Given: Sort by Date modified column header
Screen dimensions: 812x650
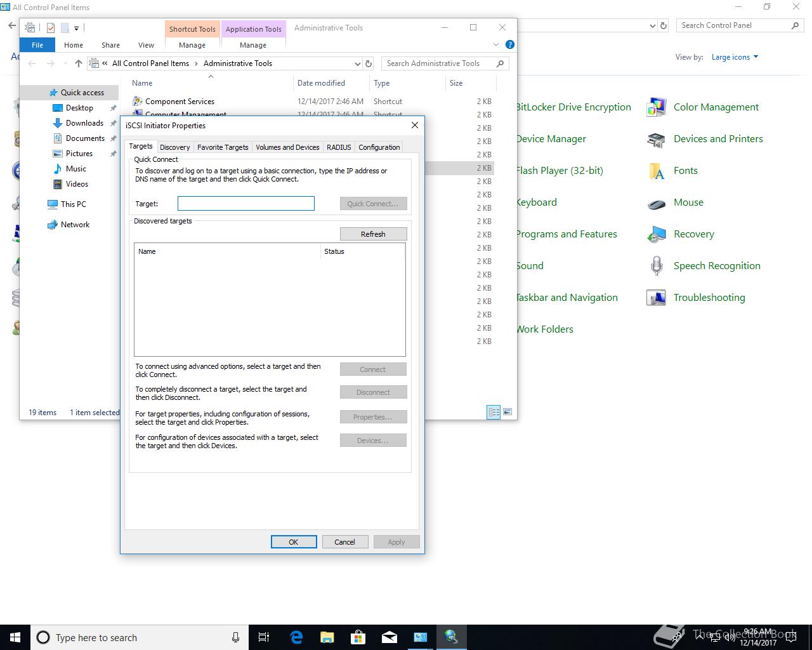Looking at the screenshot, I should 331,83.
